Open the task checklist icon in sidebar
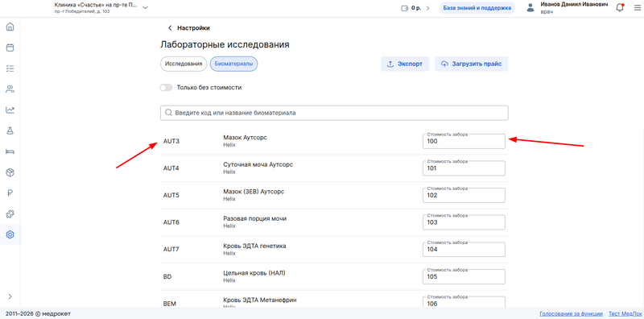This screenshot has width=644, height=319. (10, 68)
